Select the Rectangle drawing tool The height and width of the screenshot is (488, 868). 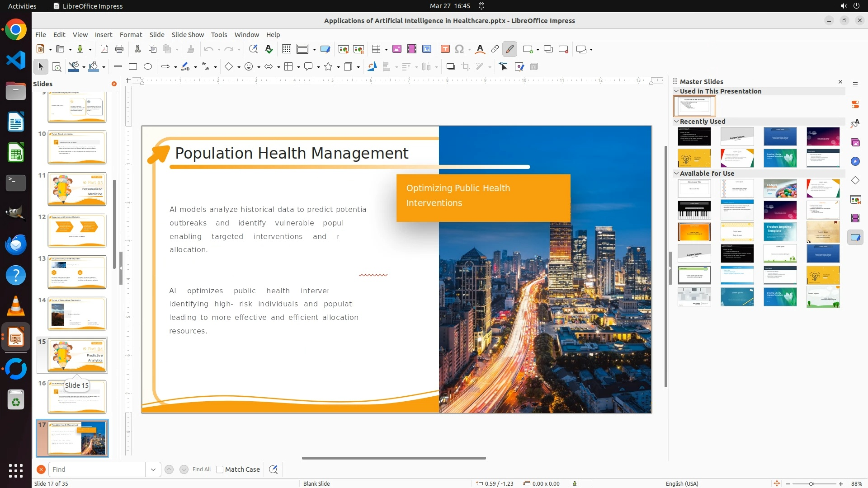click(x=133, y=67)
